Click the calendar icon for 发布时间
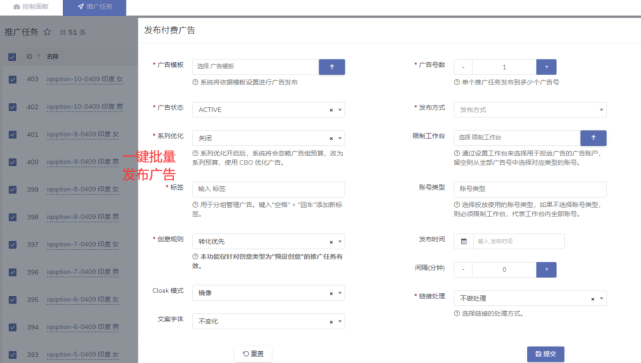 pyautogui.click(x=464, y=242)
